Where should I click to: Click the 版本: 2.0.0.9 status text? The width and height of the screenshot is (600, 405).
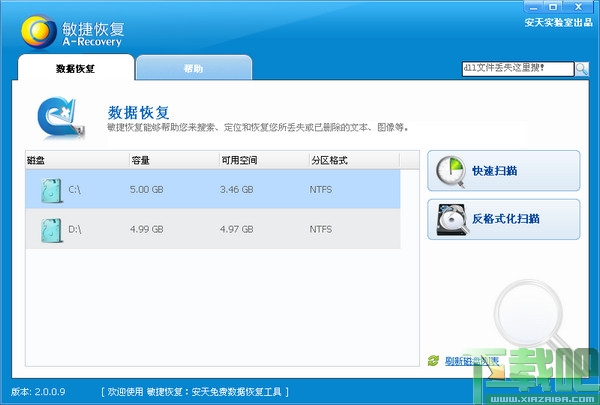tap(38, 392)
